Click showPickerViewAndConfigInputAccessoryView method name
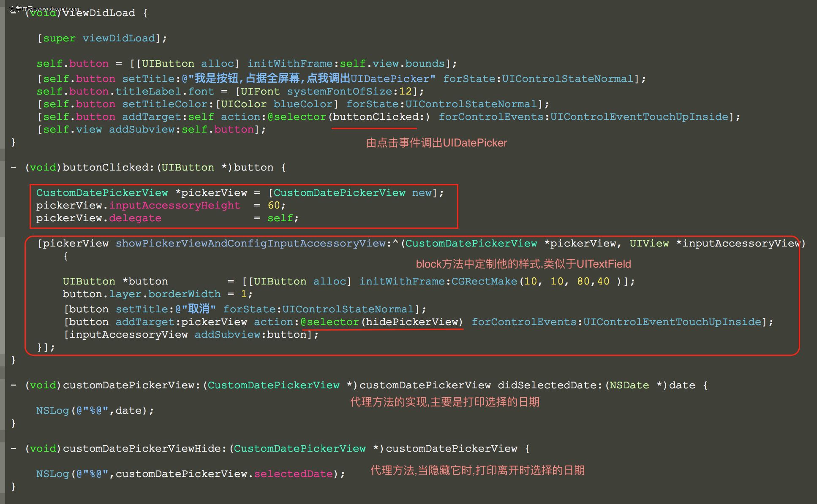Screen dimensions: 817x504 pos(251,244)
